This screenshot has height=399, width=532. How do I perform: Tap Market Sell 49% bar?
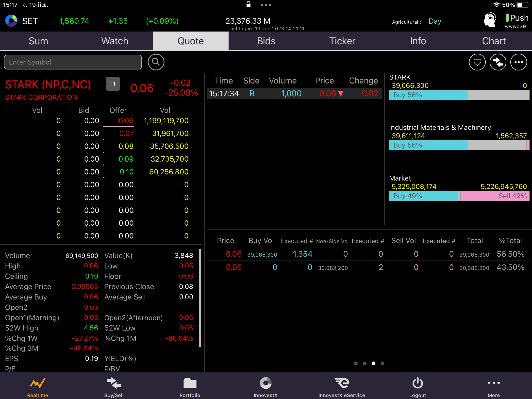[495, 196]
